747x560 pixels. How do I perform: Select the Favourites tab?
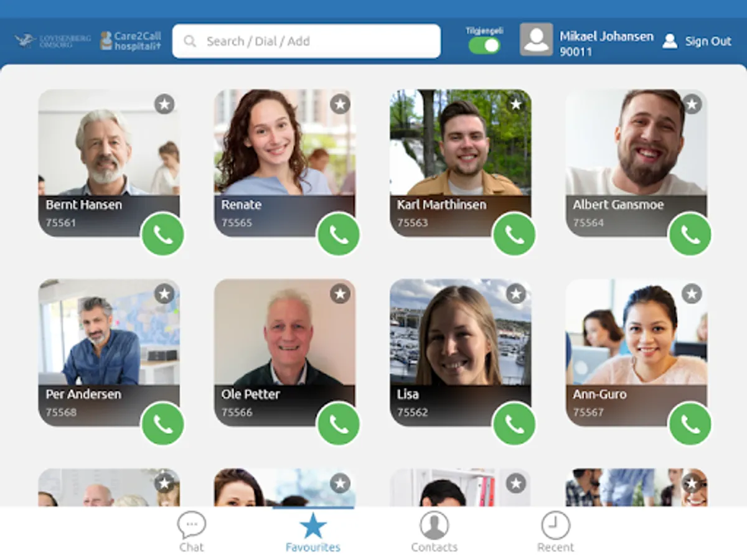point(313,533)
